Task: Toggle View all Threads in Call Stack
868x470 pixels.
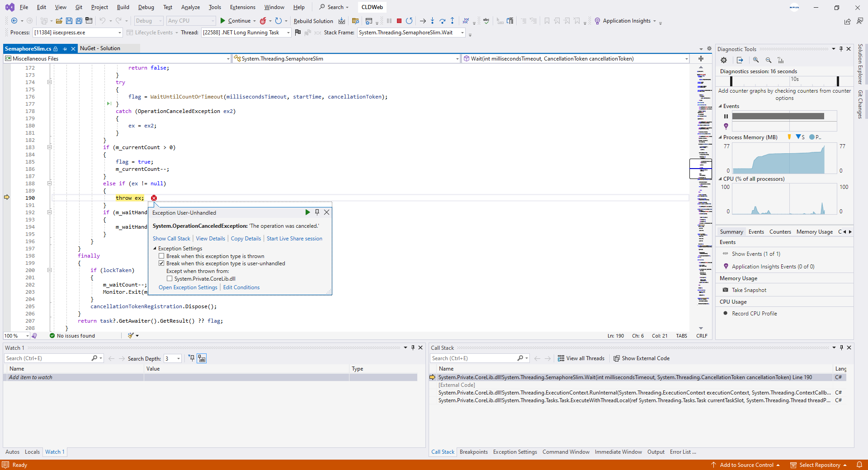Action: tap(581, 358)
